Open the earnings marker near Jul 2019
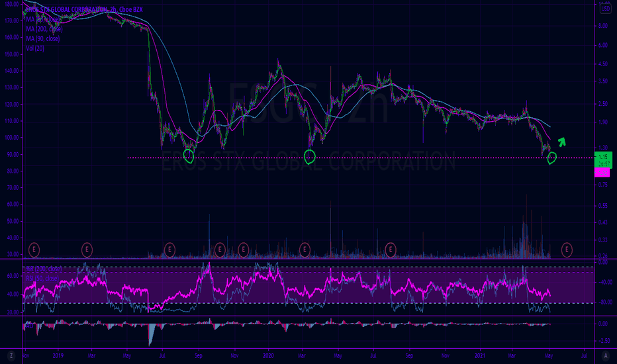The width and height of the screenshot is (617, 364). coord(169,250)
